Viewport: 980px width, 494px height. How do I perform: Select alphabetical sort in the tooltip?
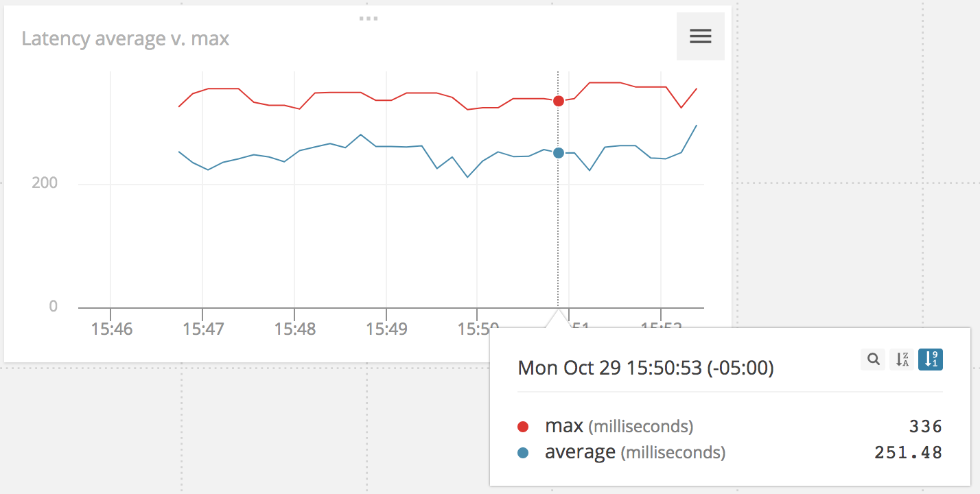(x=901, y=359)
